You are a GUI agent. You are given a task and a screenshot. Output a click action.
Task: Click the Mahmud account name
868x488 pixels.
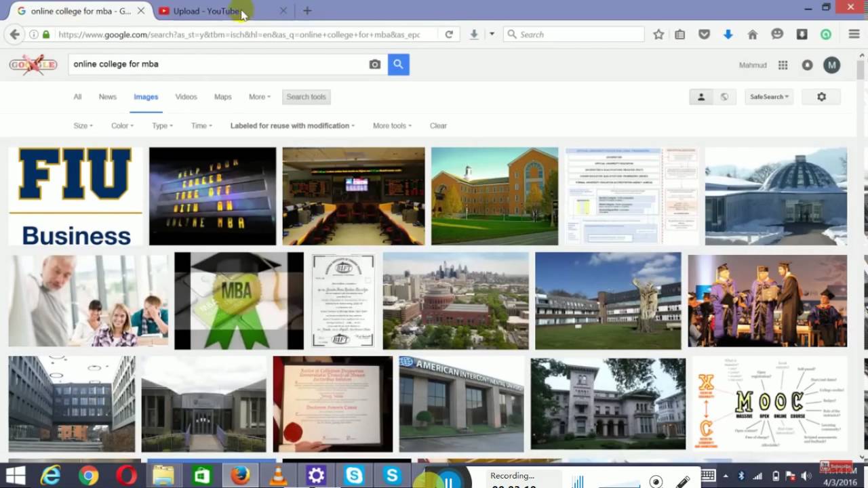[753, 65]
